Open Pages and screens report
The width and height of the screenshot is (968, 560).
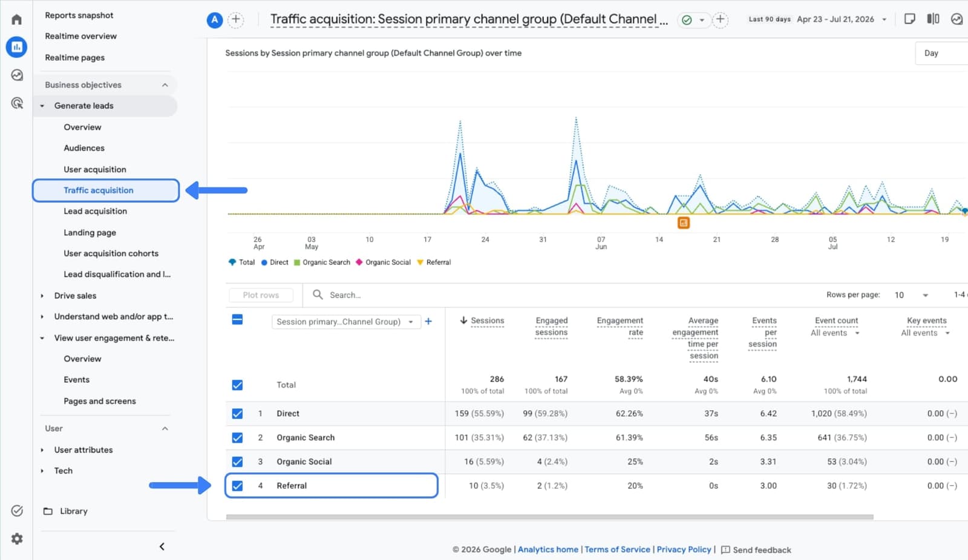tap(100, 402)
